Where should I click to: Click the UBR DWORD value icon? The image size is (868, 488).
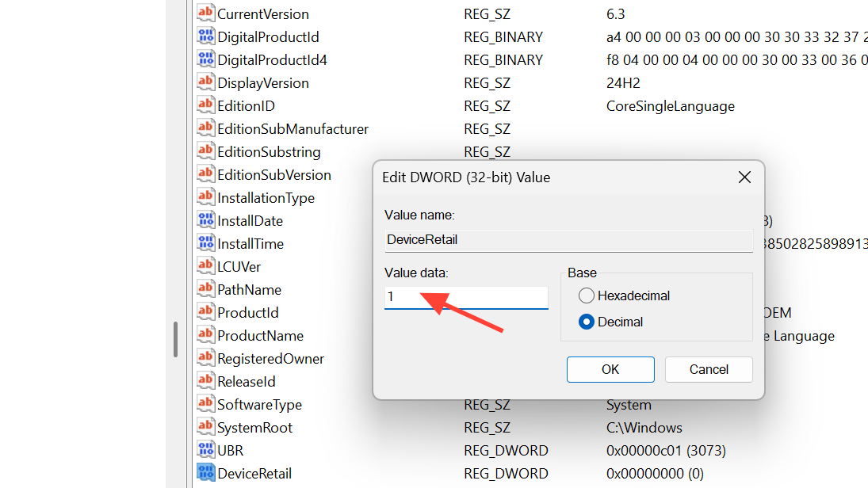(205, 450)
